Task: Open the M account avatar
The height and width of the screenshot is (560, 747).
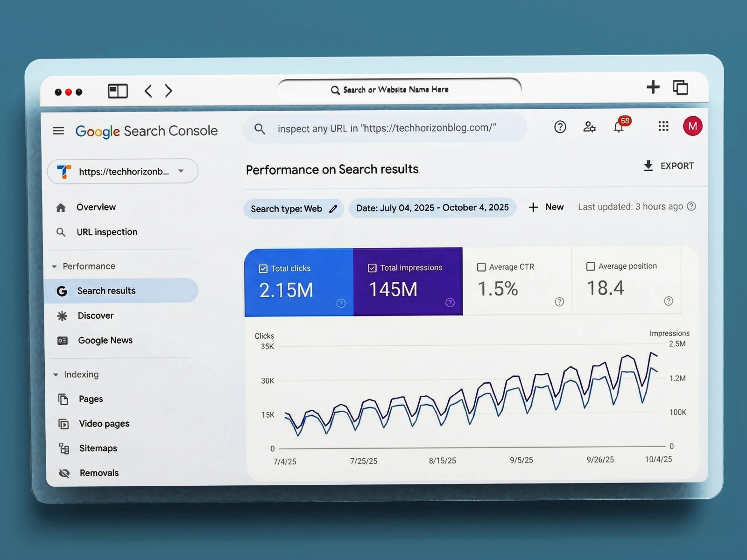Action: (692, 126)
